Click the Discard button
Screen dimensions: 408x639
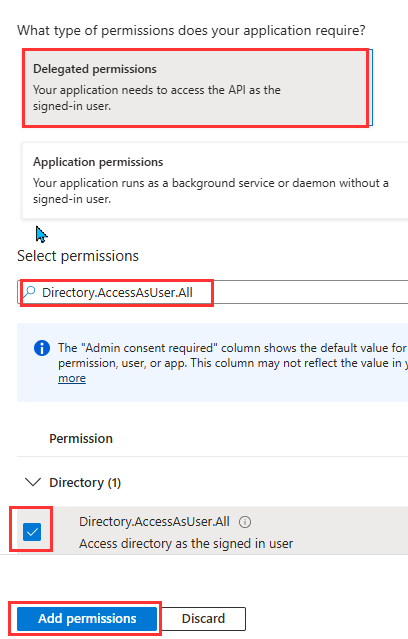click(203, 619)
